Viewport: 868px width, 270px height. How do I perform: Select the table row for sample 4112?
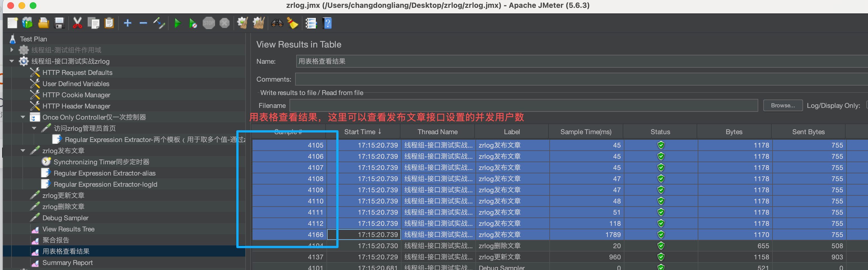click(x=560, y=223)
